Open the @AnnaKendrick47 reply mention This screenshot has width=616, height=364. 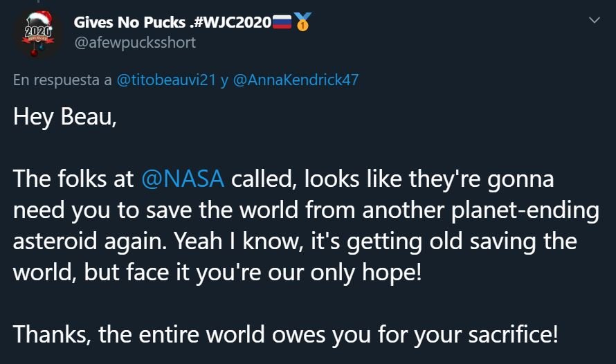(296, 80)
